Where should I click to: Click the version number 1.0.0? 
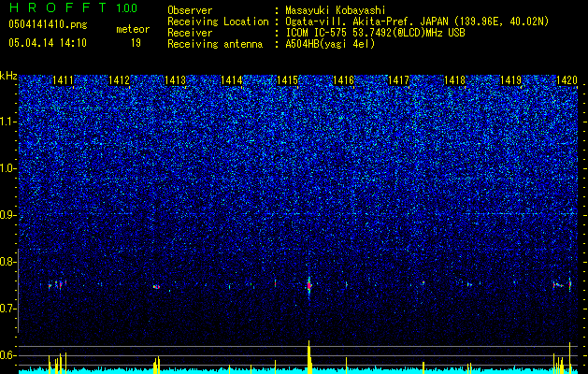(x=126, y=7)
